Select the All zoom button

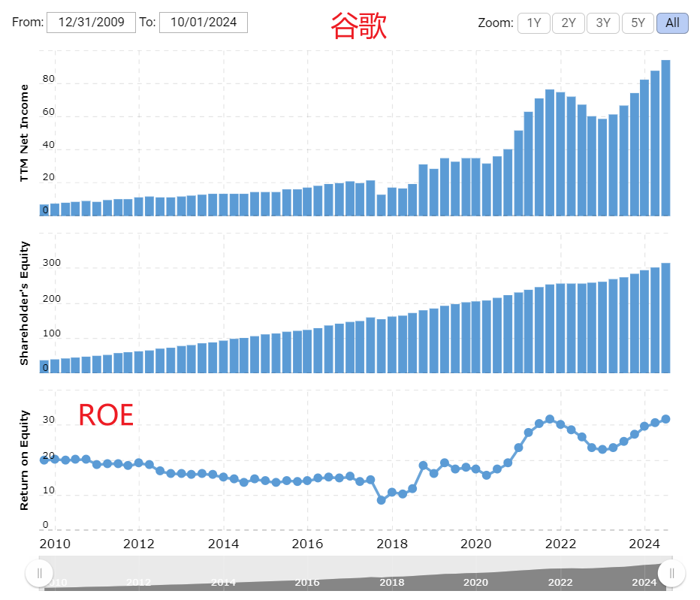click(672, 23)
